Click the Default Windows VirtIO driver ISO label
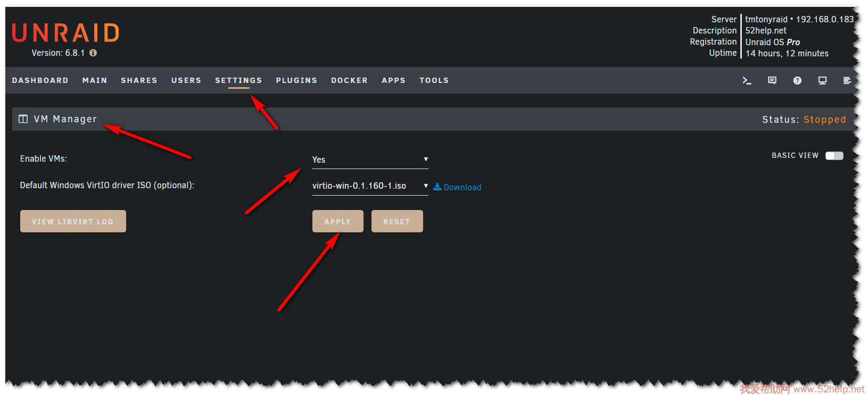This screenshot has height=395, width=868. click(x=107, y=185)
